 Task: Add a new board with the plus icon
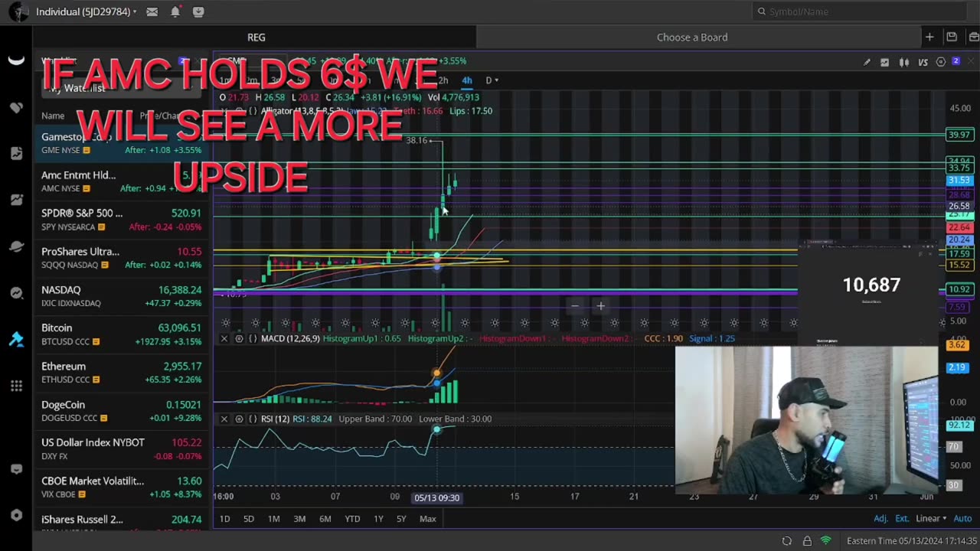pos(929,37)
